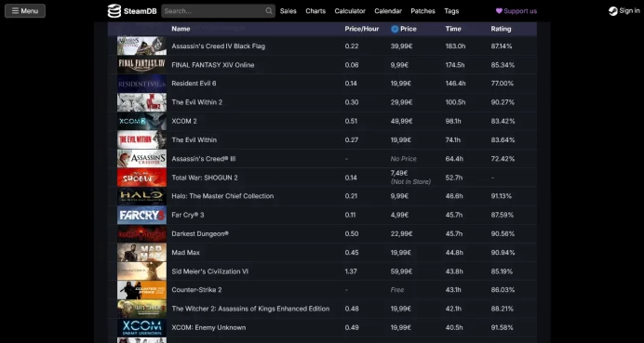The width and height of the screenshot is (644, 343).
Task: Click Assassin's Creed IV Black Flag name
Action: [x=218, y=46]
